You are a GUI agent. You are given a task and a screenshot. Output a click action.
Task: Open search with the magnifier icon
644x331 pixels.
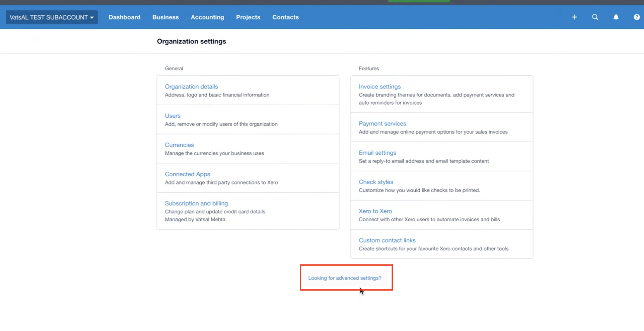point(595,17)
